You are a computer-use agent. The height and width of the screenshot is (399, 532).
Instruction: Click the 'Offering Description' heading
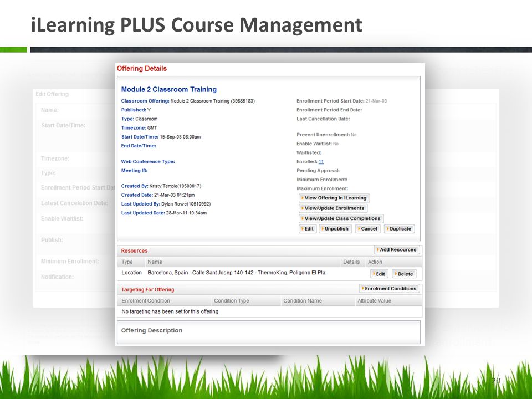coord(152,330)
